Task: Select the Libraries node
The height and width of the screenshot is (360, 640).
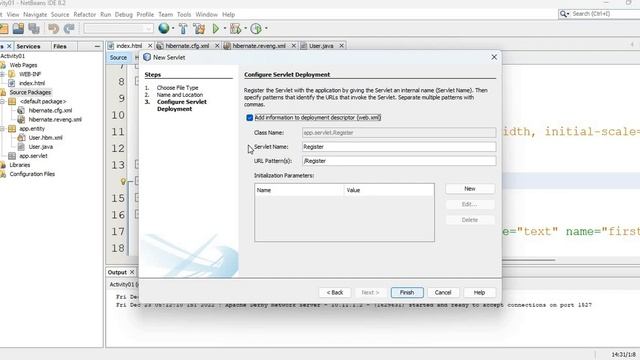Action: point(20,165)
